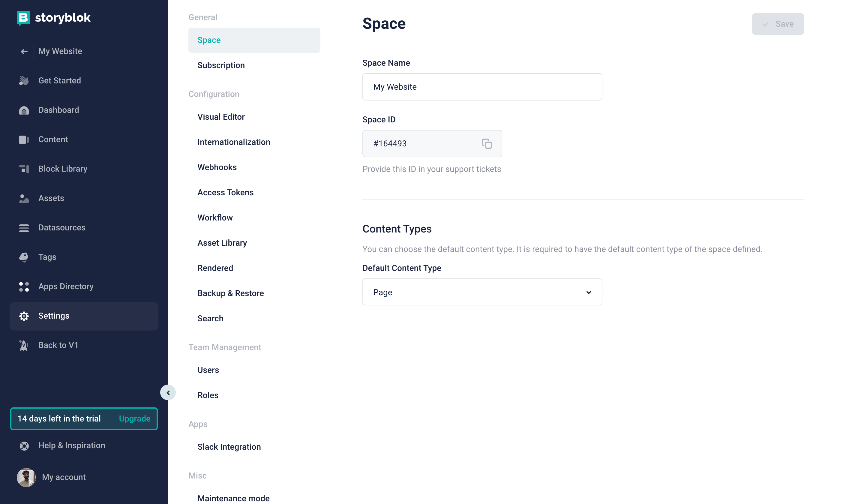This screenshot has height=504, width=864.
Task: Click the Assets icon in sidebar
Action: click(24, 198)
